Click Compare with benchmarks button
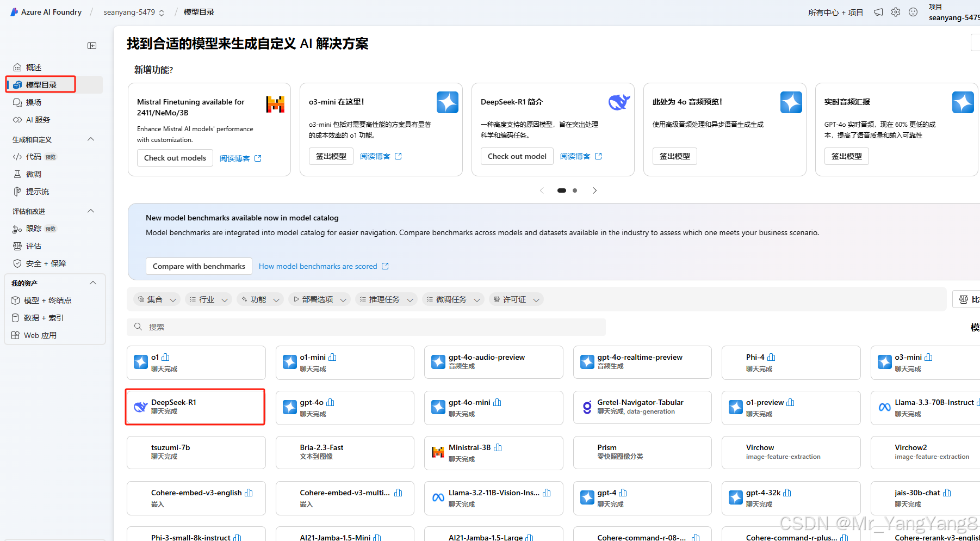Screen dimensions: 980x541 (x=199, y=266)
